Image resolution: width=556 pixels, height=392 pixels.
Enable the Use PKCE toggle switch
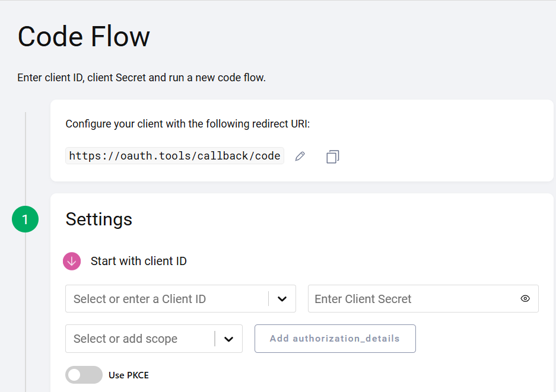[x=84, y=375]
